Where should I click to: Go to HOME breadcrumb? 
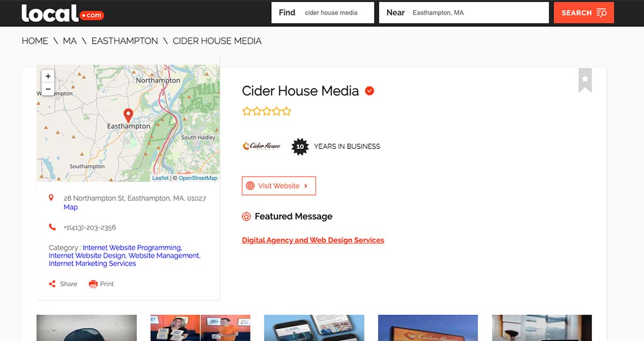[35, 41]
